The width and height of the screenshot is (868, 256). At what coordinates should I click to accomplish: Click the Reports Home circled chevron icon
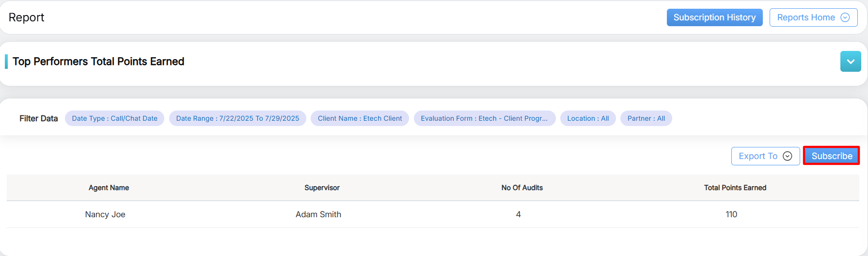pos(845,17)
